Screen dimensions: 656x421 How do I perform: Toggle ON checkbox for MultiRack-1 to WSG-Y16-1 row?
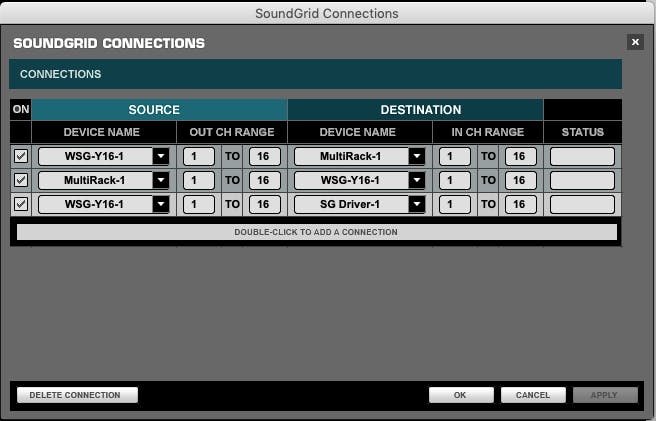[x=21, y=180]
